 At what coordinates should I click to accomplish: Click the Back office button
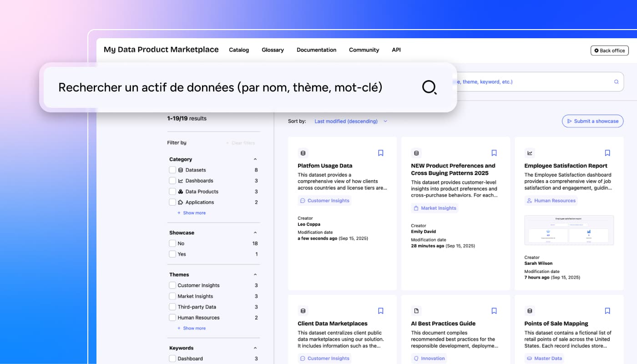tap(609, 51)
